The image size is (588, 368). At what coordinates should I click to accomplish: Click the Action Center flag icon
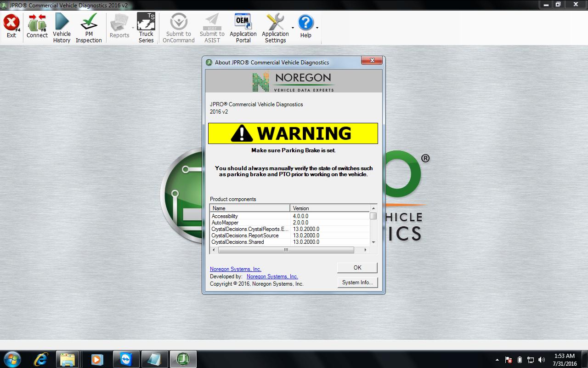[x=509, y=360]
